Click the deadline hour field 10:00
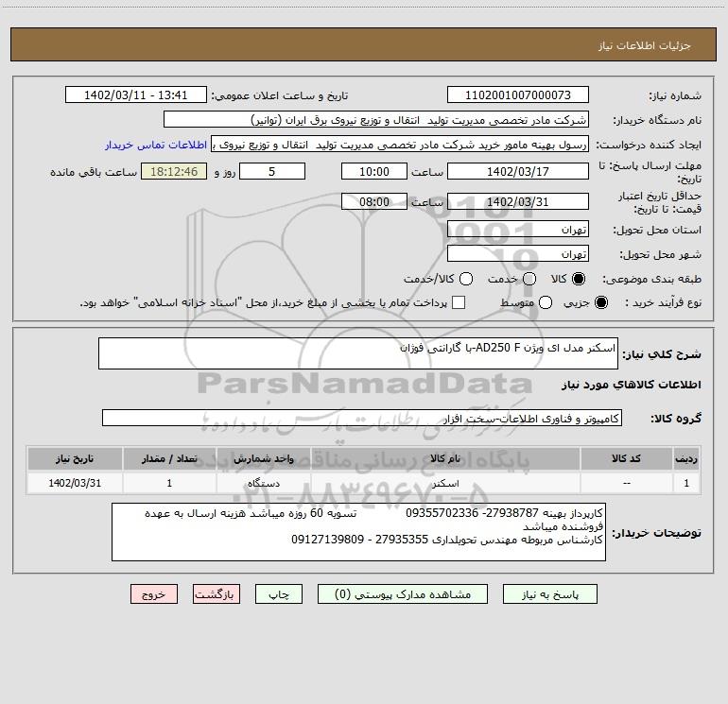 click(374, 171)
